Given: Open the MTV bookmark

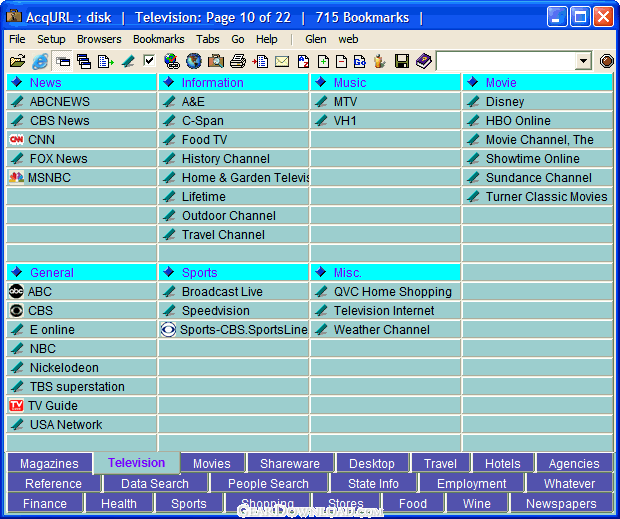Looking at the screenshot, I should pyautogui.click(x=386, y=102).
